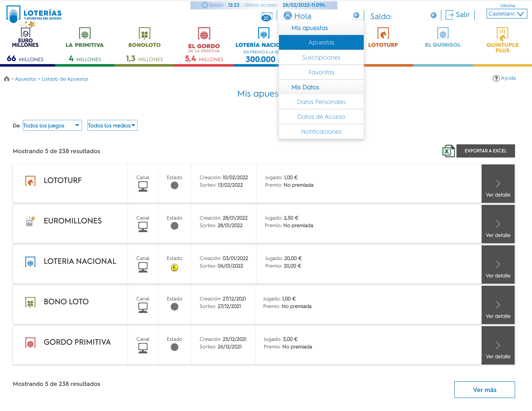View detail of the Lototurf bet

click(498, 184)
